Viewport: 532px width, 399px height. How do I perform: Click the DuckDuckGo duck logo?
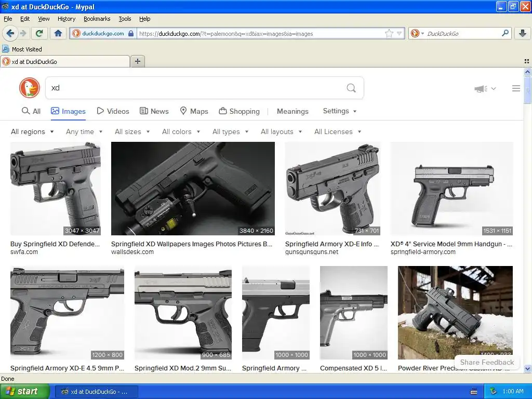click(x=30, y=88)
